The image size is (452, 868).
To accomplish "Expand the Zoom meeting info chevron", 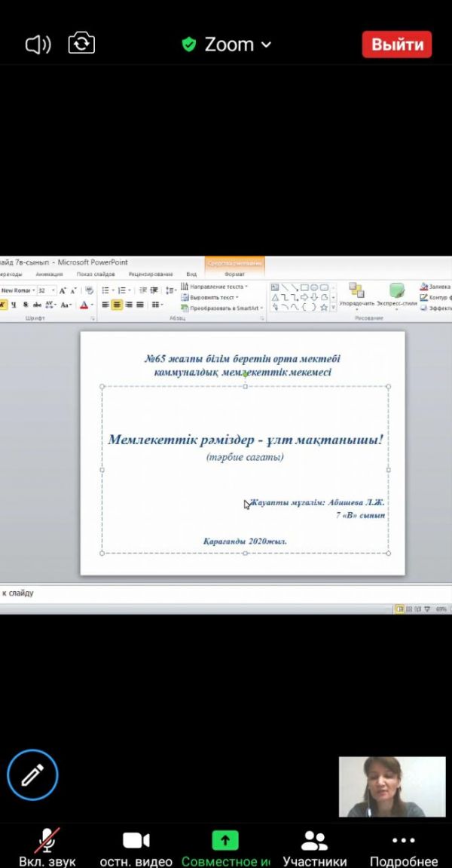I will [x=266, y=45].
